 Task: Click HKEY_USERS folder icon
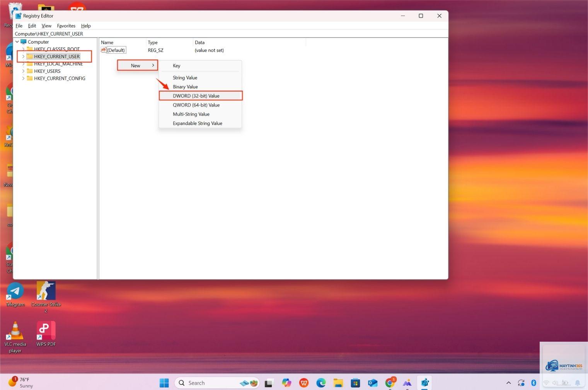point(30,71)
